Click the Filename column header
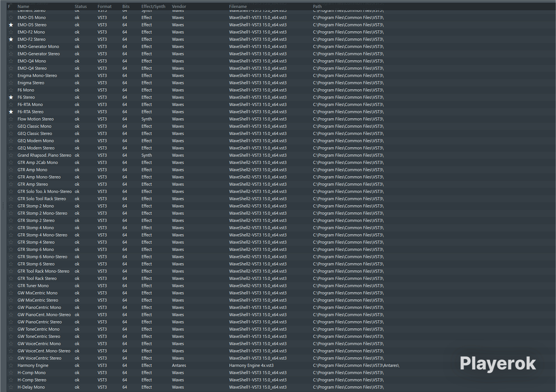The width and height of the screenshot is (556, 392). point(238,6)
